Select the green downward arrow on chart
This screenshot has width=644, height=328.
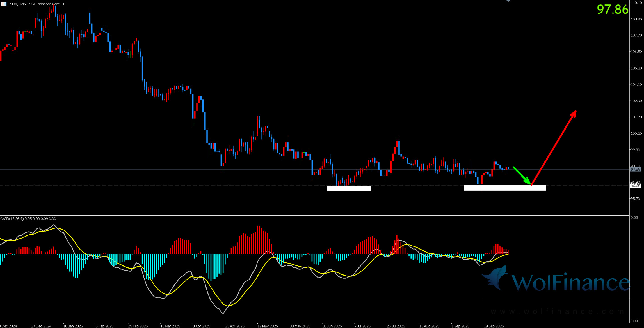[x=522, y=175]
